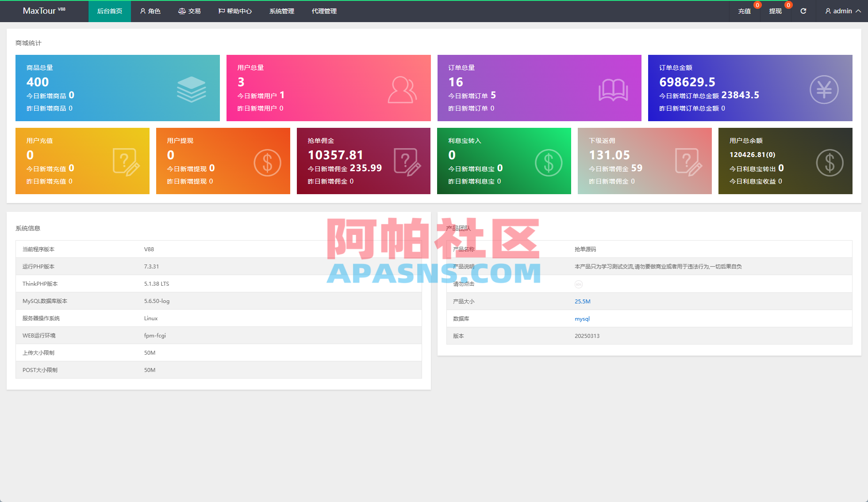Click the person icon next to admin username
The width and height of the screenshot is (868, 502).
(x=827, y=11)
